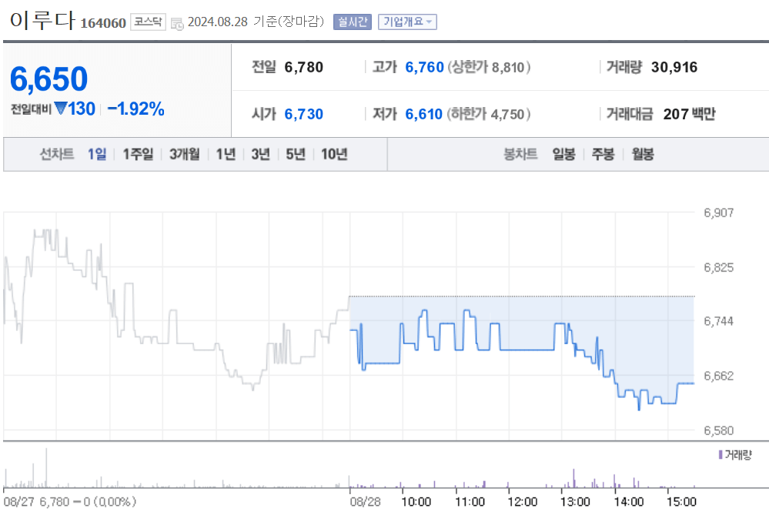
Task: Click the 13:00 time axis label
Action: [x=575, y=502]
